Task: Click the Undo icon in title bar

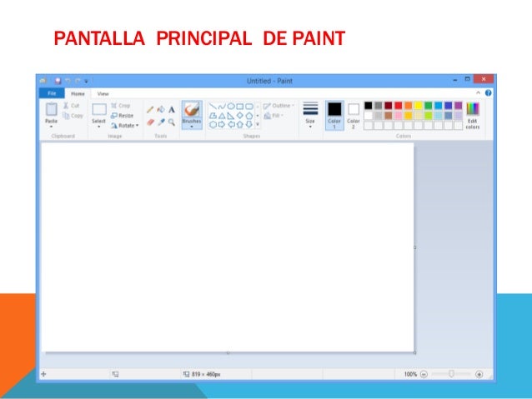Action: [x=68, y=81]
